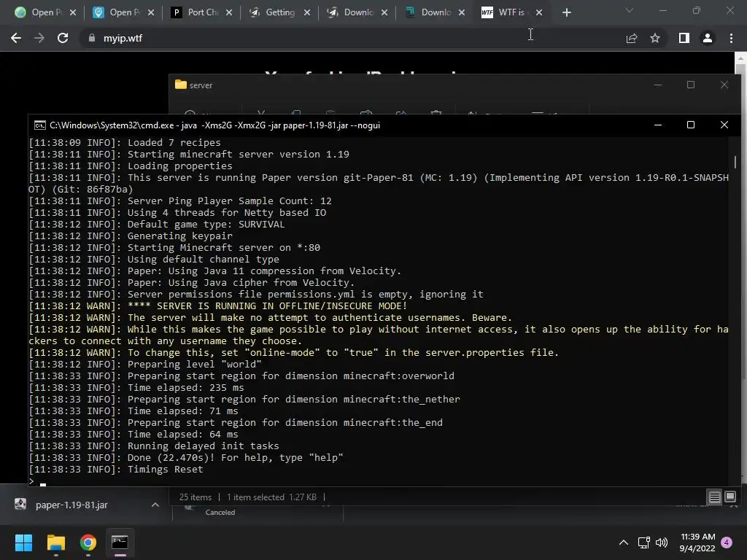Open the Windows Start menu
This screenshot has height=560, width=747.
[x=24, y=542]
